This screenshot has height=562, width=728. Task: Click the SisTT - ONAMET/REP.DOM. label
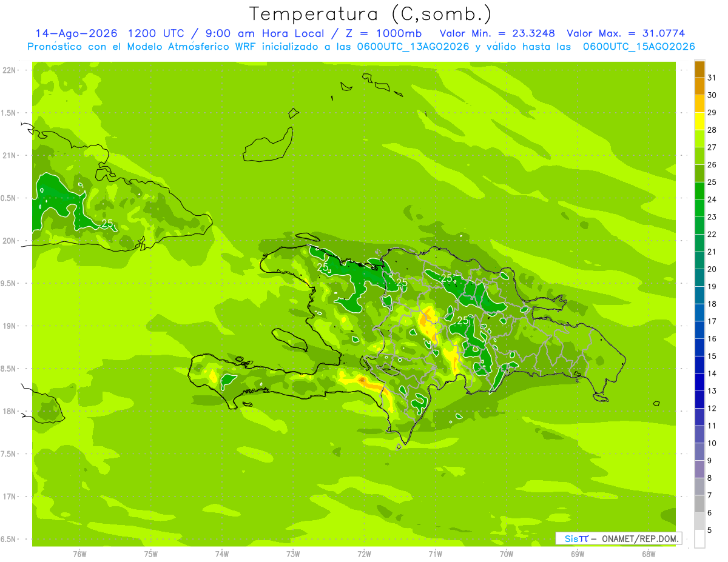(619, 538)
